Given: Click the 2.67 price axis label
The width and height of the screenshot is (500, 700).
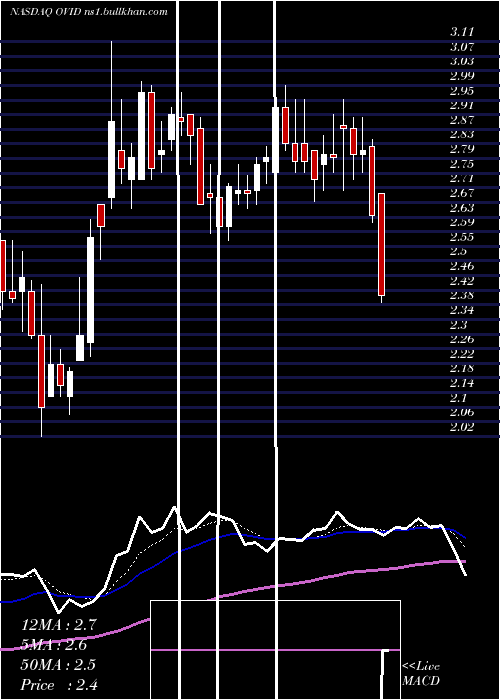Looking at the screenshot, I should click(462, 193).
